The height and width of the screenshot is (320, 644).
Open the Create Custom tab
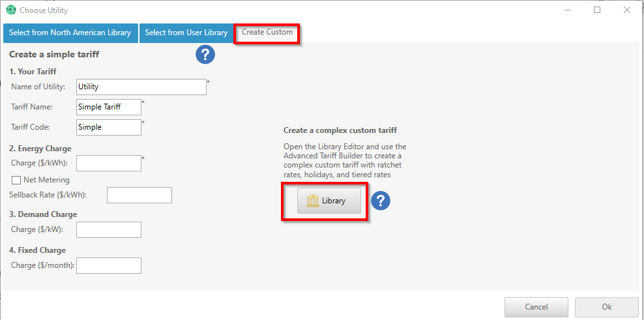tap(267, 32)
